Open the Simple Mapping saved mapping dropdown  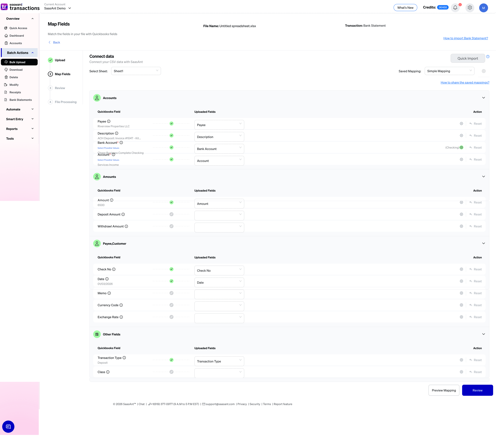[x=449, y=71]
